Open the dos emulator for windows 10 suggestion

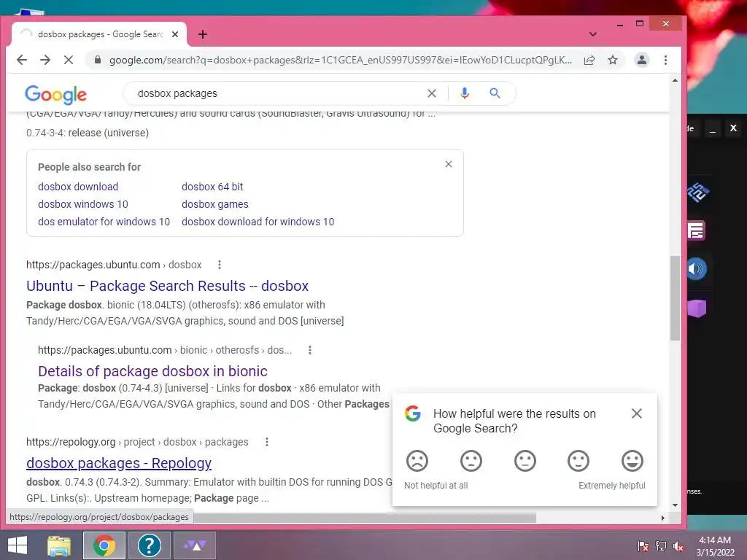(x=104, y=222)
